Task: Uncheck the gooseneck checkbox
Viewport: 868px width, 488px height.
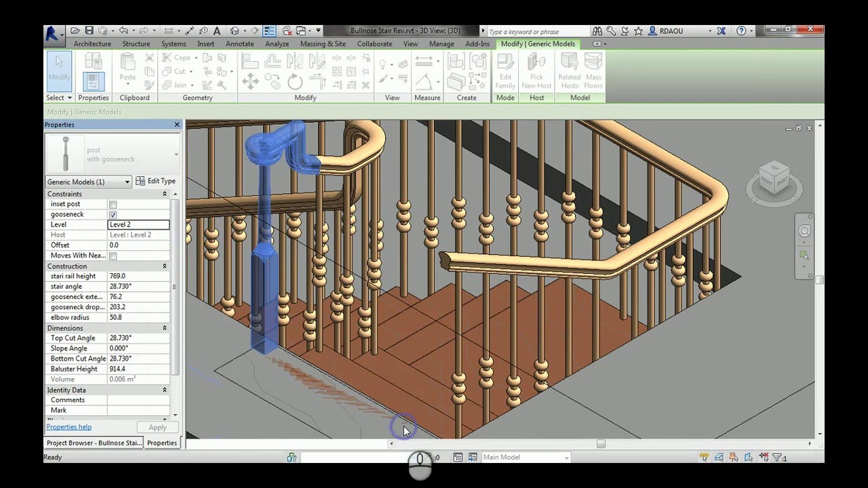Action: [113, 214]
